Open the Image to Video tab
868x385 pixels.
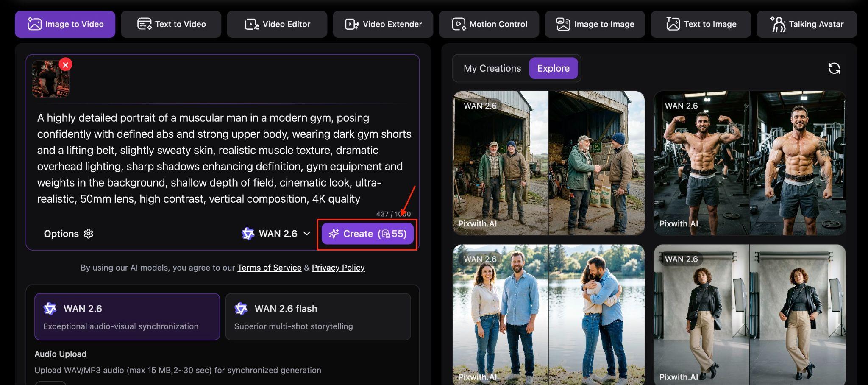click(65, 24)
